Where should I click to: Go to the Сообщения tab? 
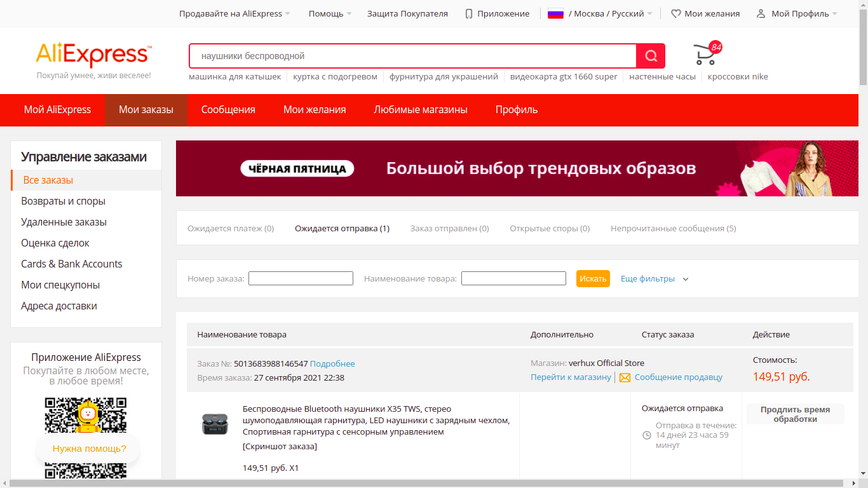228,109
